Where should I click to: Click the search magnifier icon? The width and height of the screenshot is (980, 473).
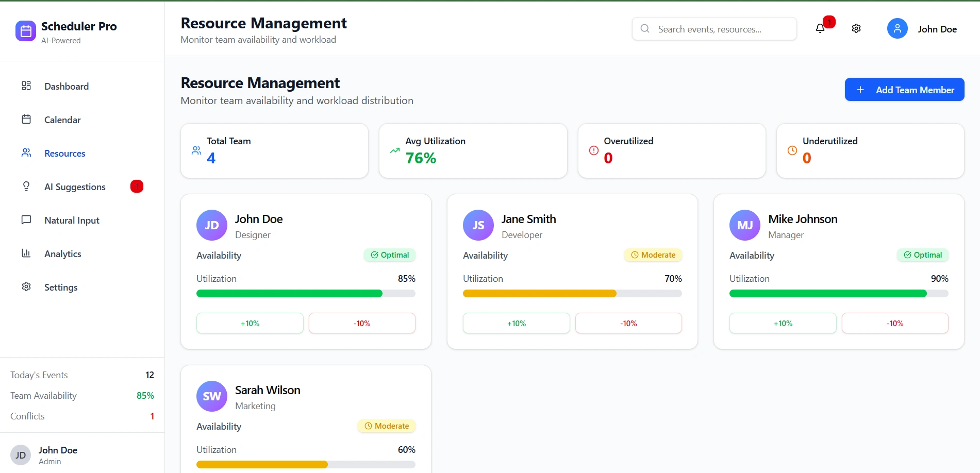(645, 29)
